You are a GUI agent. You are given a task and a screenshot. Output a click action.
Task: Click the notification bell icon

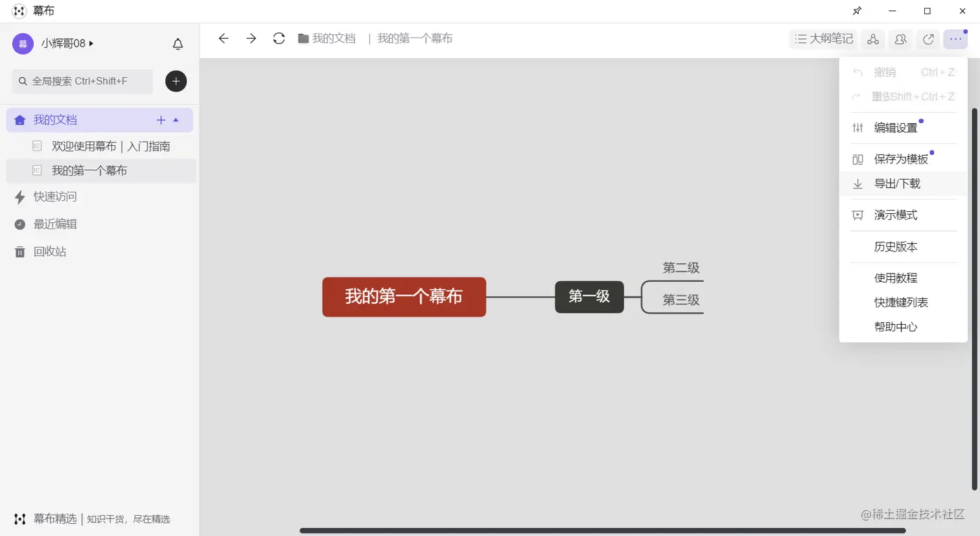coord(177,43)
